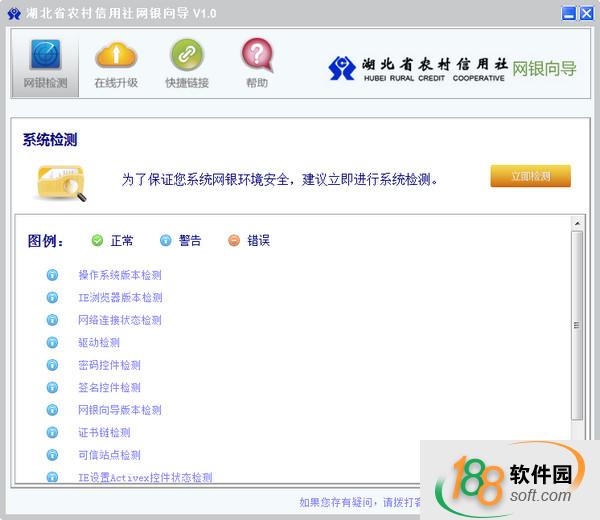Click status icon beside 驱动检测
The width and height of the screenshot is (600, 520).
52,342
